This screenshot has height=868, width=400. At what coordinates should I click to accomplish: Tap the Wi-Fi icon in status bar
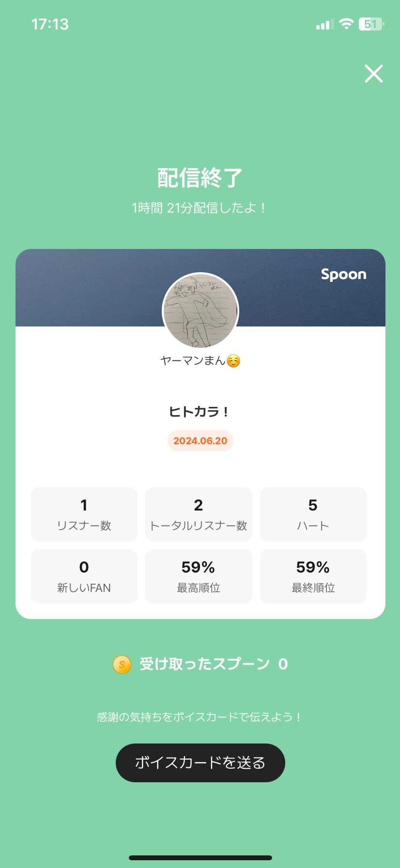pos(346,24)
